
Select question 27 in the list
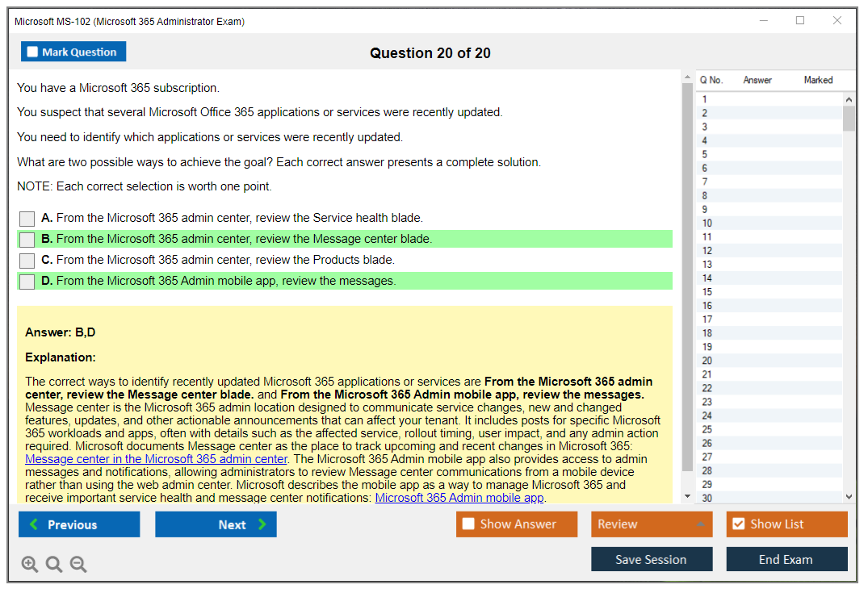(769, 457)
